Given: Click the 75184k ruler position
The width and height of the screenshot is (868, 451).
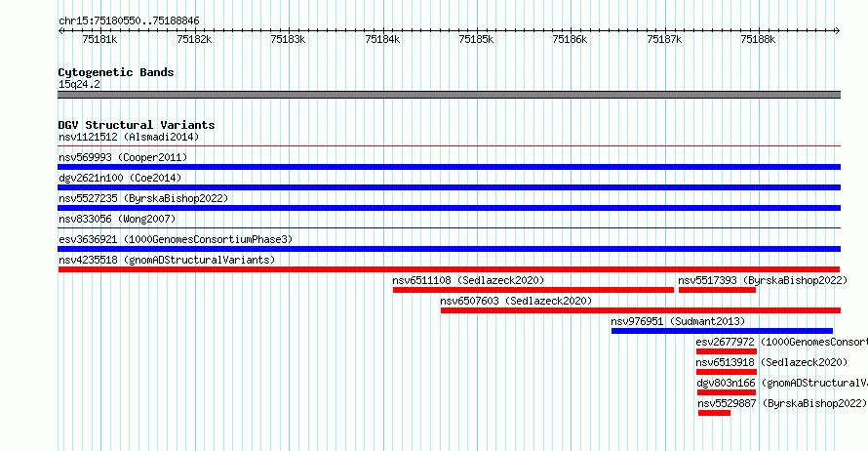Looking at the screenshot, I should (382, 39).
